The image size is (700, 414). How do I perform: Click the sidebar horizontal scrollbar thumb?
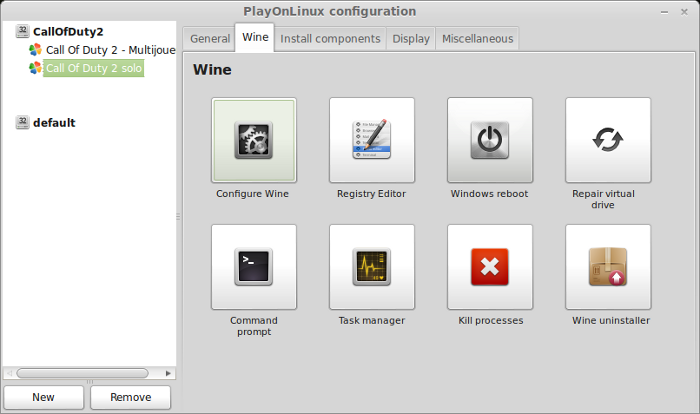click(x=83, y=373)
